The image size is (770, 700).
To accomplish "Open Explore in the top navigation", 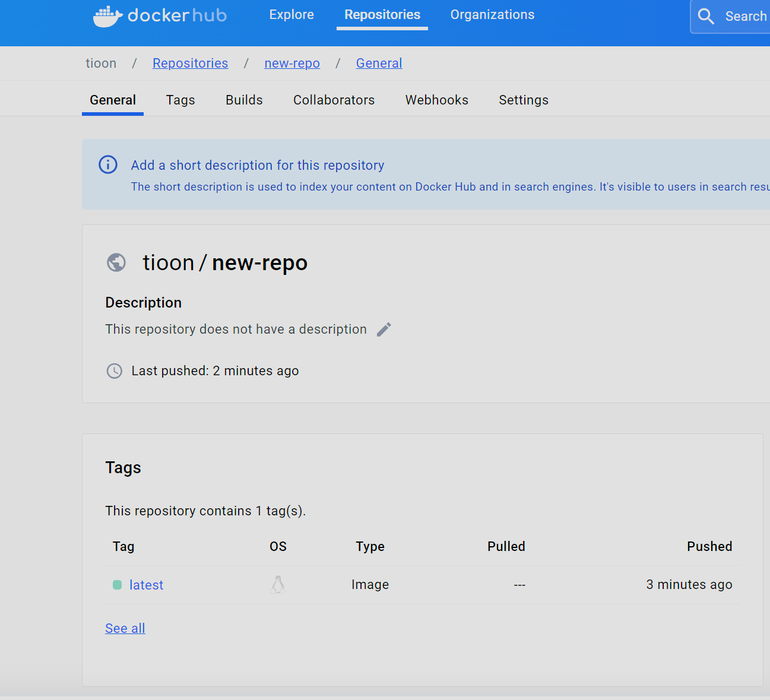I will click(x=291, y=15).
